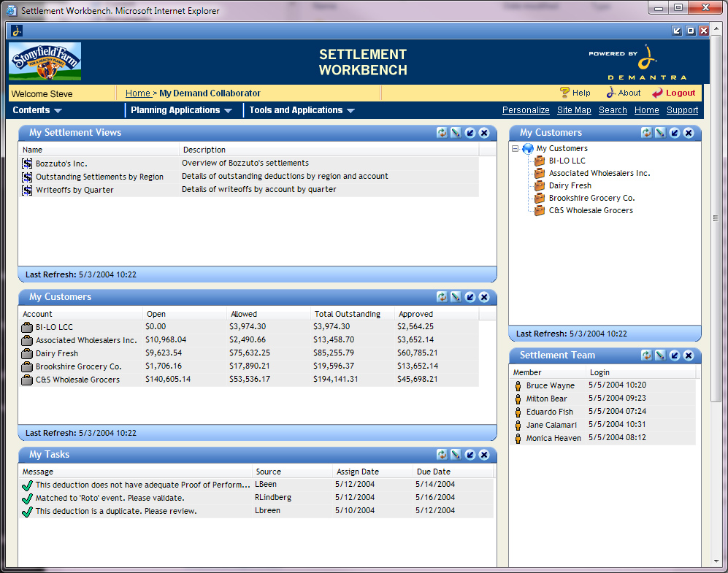Click the Bruce Wayne member icon
Screen dimensions: 728x573
[x=518, y=385]
